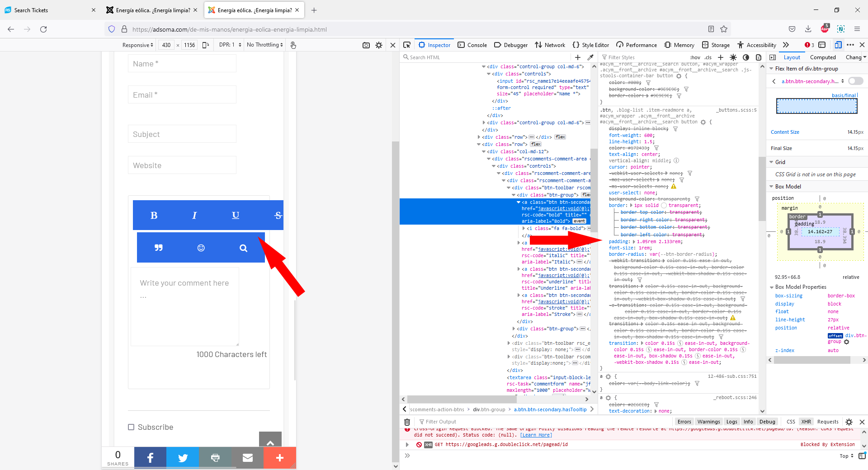The width and height of the screenshot is (868, 470).
Task: Take a screenshot with the camera icon
Action: coord(366,45)
